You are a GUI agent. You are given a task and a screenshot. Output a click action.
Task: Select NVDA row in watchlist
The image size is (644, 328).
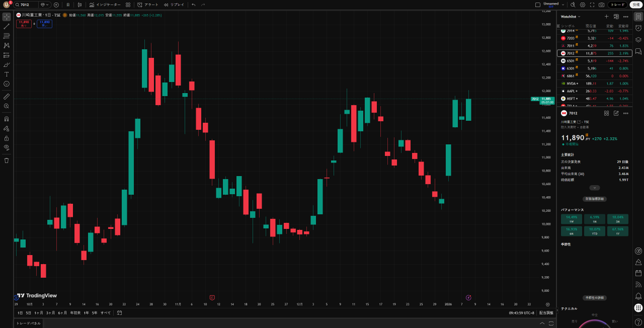tap(594, 84)
